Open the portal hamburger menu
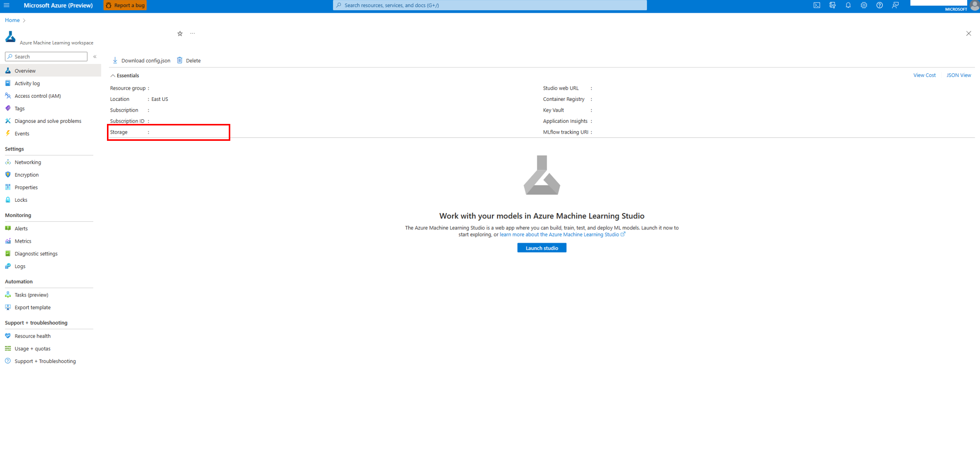This screenshot has height=467, width=980. tap(7, 5)
